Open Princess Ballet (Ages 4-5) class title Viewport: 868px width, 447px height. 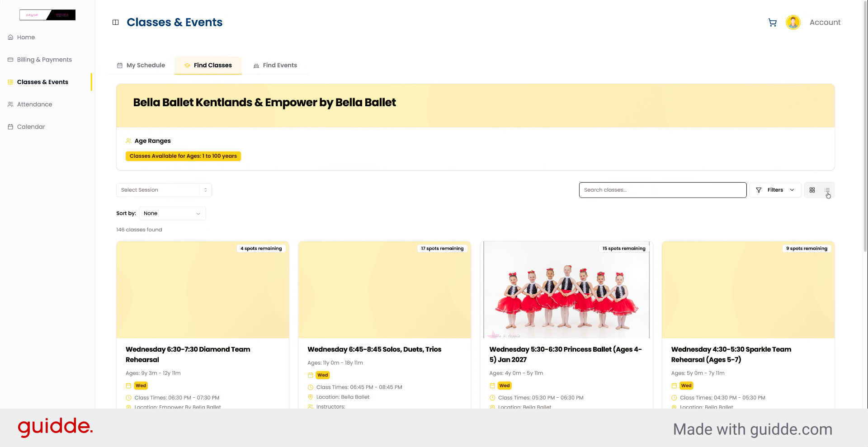[x=566, y=355]
